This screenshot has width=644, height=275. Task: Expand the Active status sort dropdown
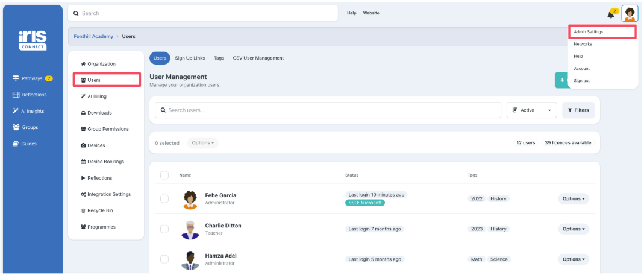pos(532,110)
